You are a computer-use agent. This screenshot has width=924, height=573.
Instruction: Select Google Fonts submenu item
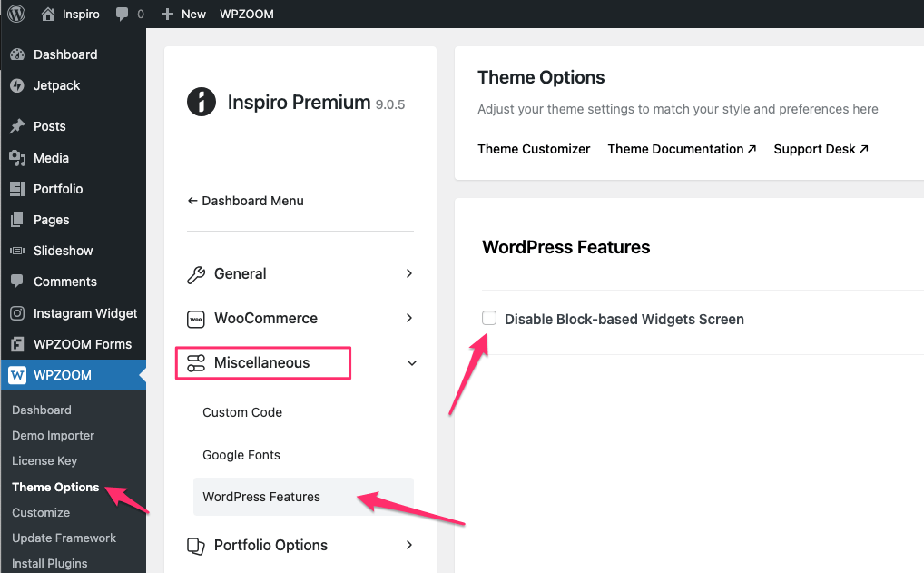(241, 455)
